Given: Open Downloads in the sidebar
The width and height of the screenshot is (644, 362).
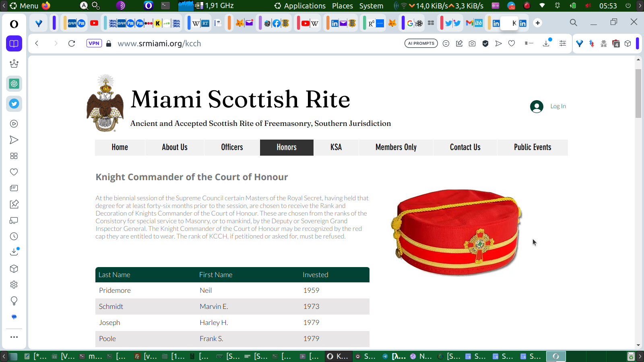Looking at the screenshot, I should 14,252.
